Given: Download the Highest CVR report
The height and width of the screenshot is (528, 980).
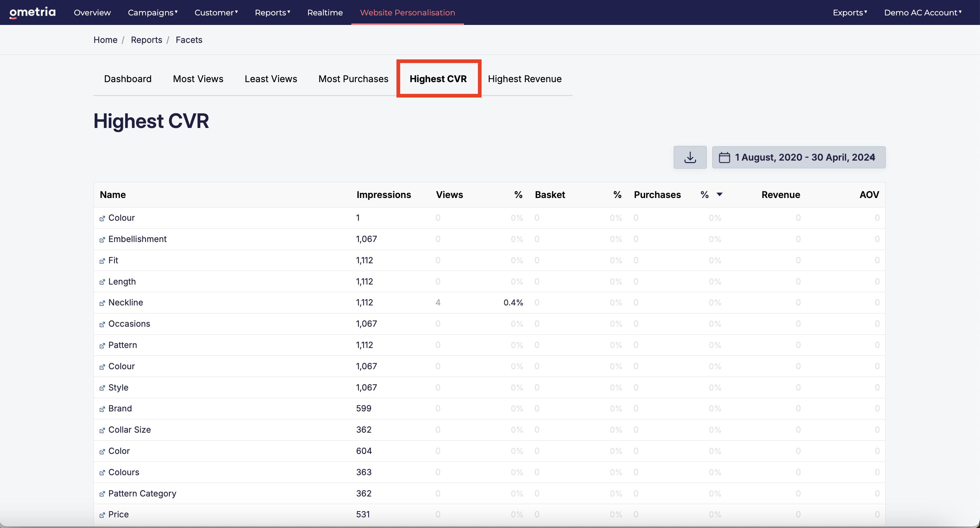Looking at the screenshot, I should coord(690,157).
